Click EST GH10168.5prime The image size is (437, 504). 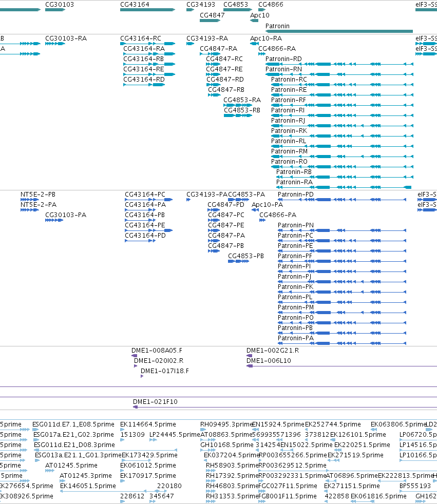pyautogui.click(x=227, y=445)
